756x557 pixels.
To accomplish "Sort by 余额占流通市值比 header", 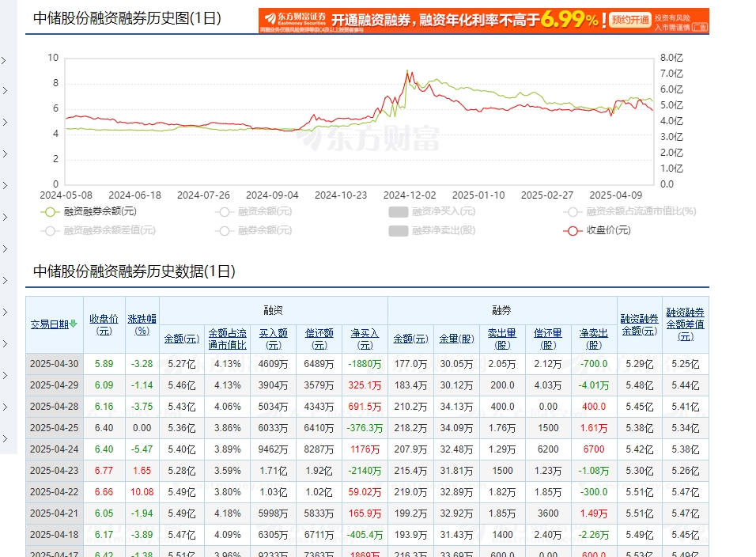I will pyautogui.click(x=227, y=339).
